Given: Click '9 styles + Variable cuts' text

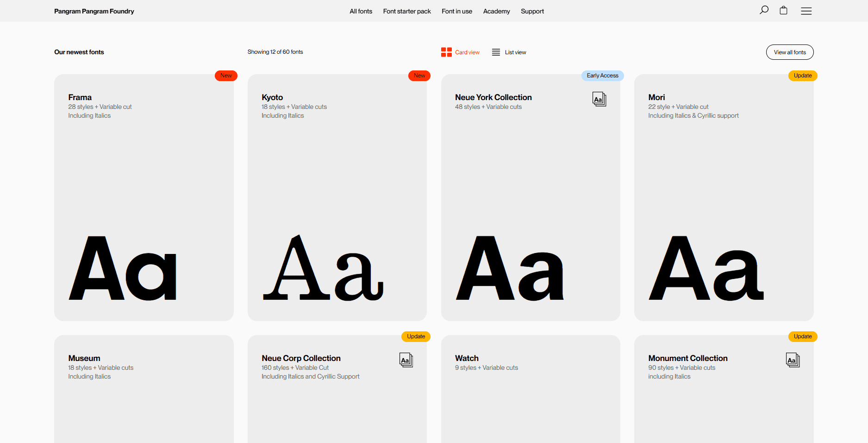Looking at the screenshot, I should (487, 367).
